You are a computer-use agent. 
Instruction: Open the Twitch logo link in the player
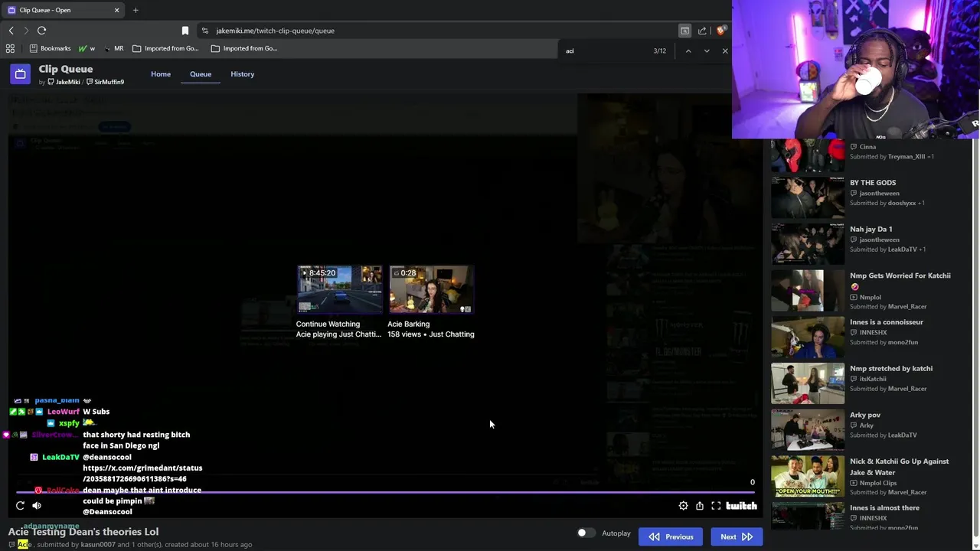(741, 505)
